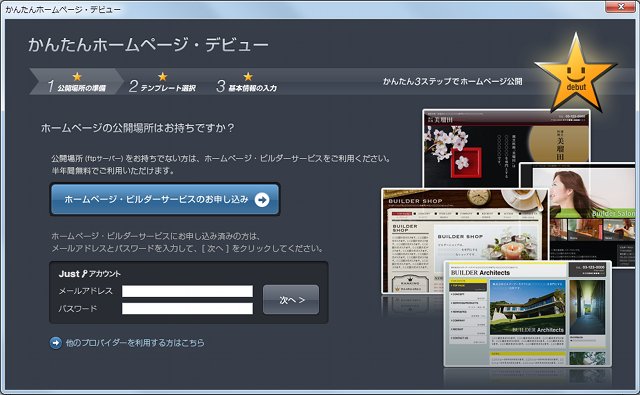
Task: Click the 半年間無料でご利用いただけます text
Action: pos(113,171)
